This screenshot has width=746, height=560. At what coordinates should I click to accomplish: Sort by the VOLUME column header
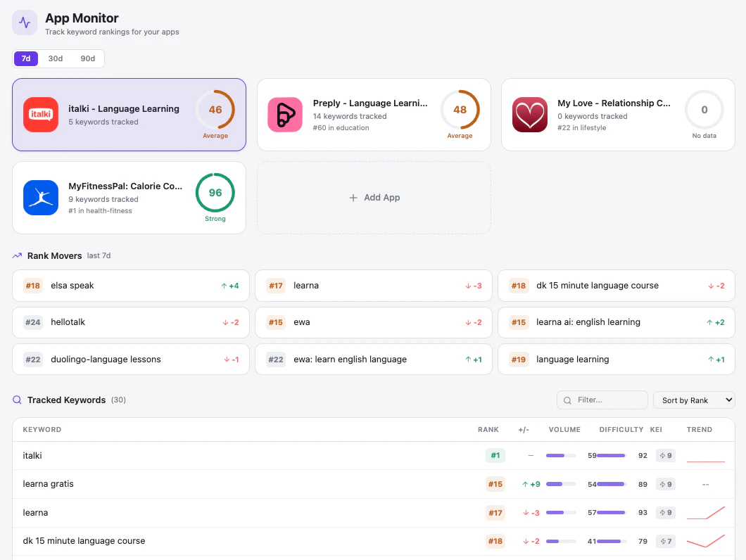click(x=564, y=430)
